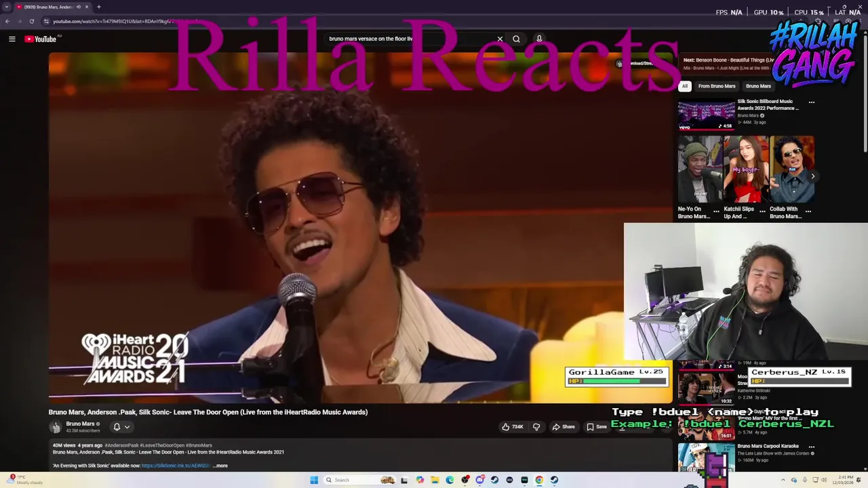Open Microsoft Edge from the taskbar
The height and width of the screenshot is (488, 868).
point(450,480)
